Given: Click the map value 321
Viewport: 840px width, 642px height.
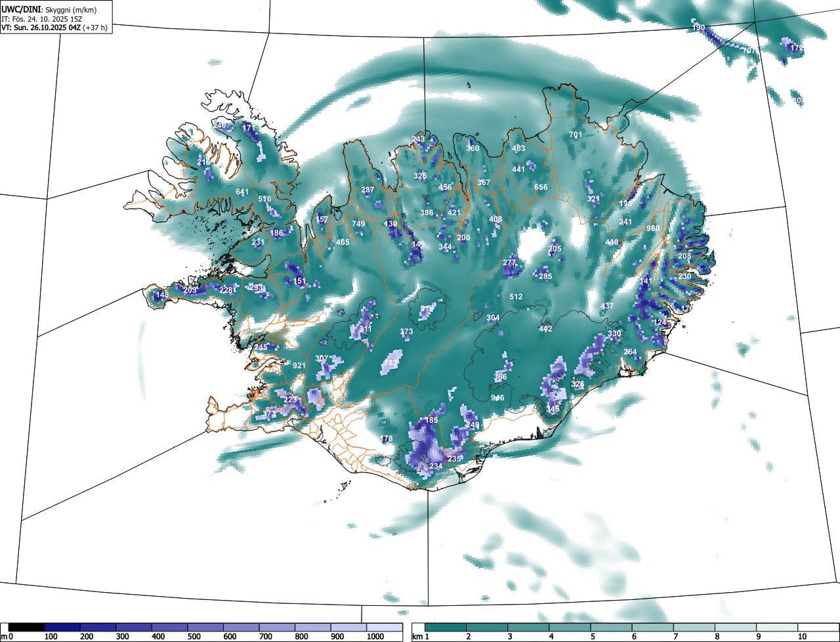Looking at the screenshot, I should [593, 199].
